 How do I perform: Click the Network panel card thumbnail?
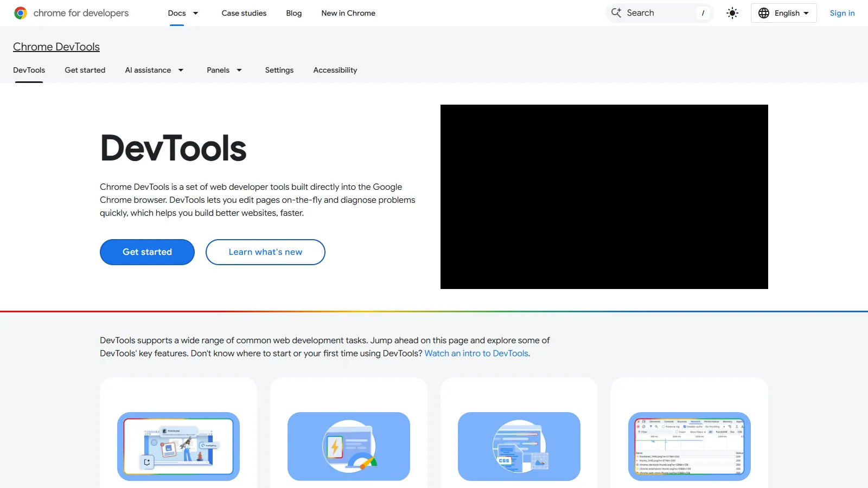coord(689,446)
